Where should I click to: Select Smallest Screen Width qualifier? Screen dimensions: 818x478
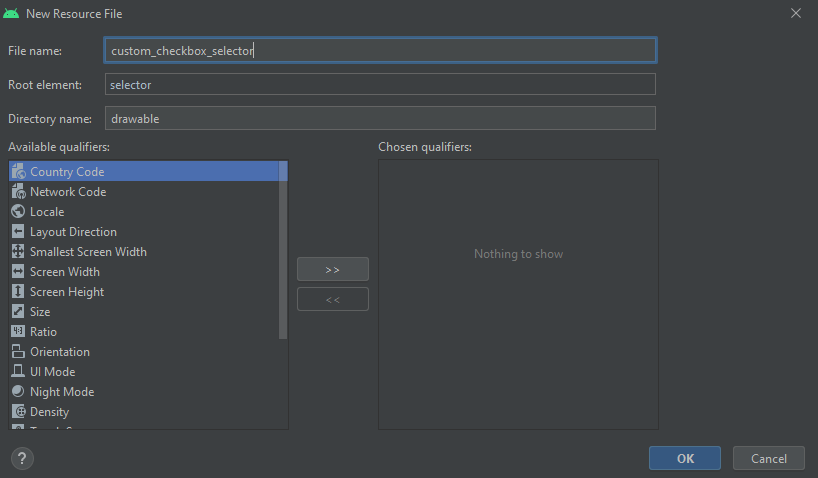144,252
